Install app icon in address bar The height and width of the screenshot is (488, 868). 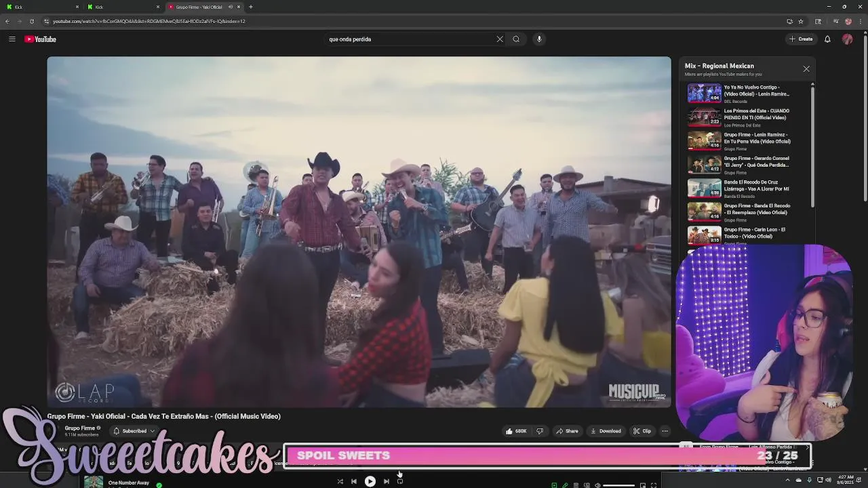tap(789, 21)
